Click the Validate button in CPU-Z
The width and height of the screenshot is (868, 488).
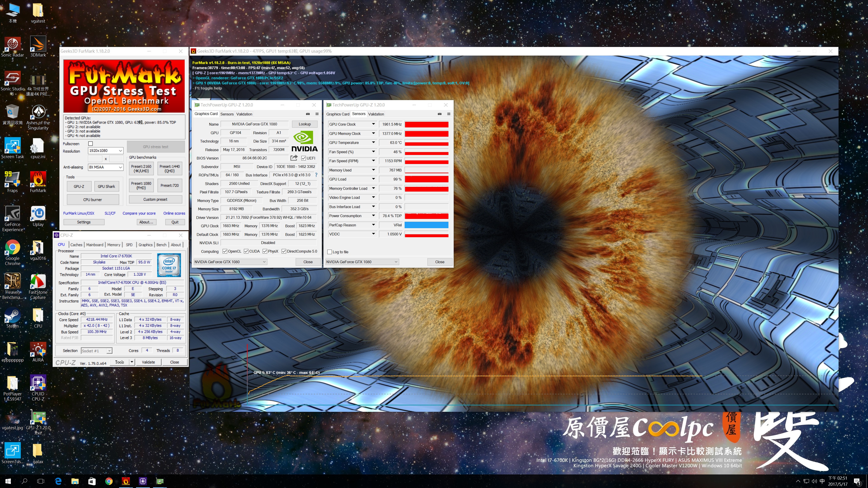(148, 362)
